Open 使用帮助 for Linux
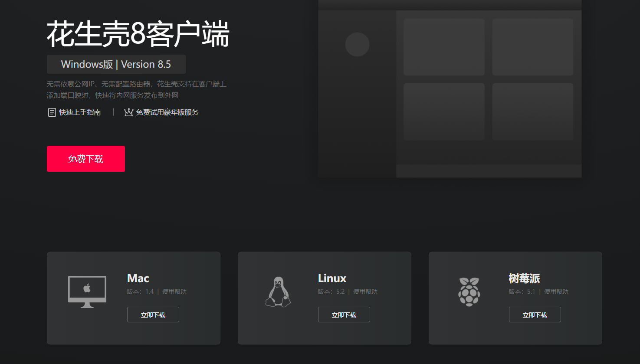 click(365, 292)
